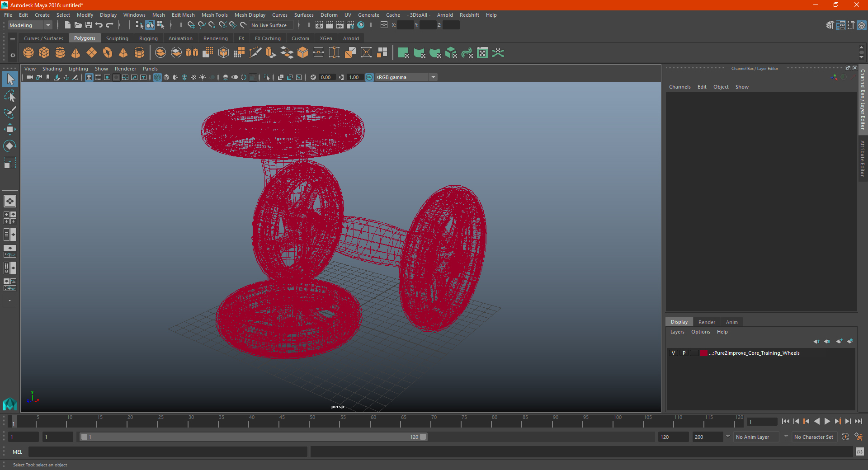The width and height of the screenshot is (868, 470).
Task: Open the Channels menu in Channel Box
Action: click(x=679, y=87)
